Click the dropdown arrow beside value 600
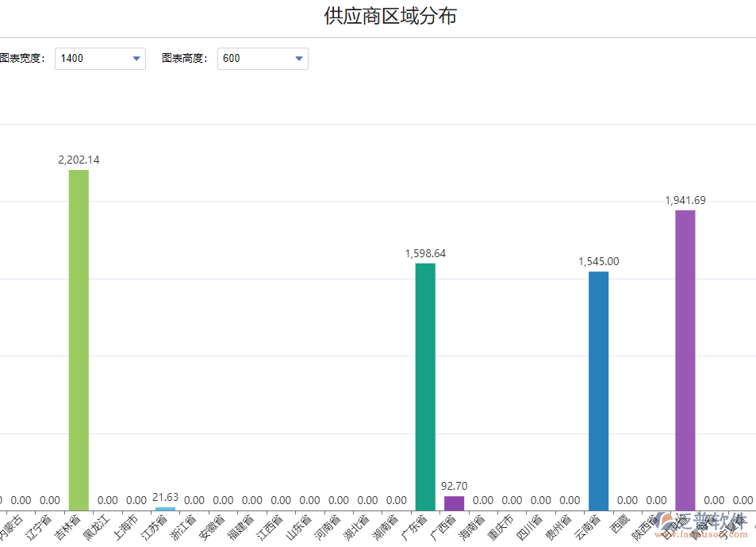This screenshot has height=547, width=756. coord(299,58)
